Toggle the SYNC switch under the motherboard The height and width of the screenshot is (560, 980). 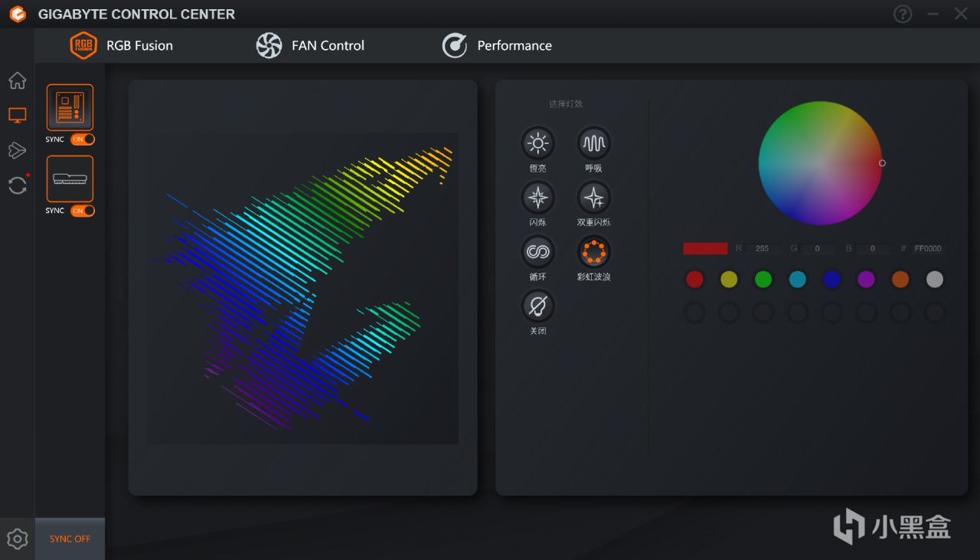click(83, 139)
